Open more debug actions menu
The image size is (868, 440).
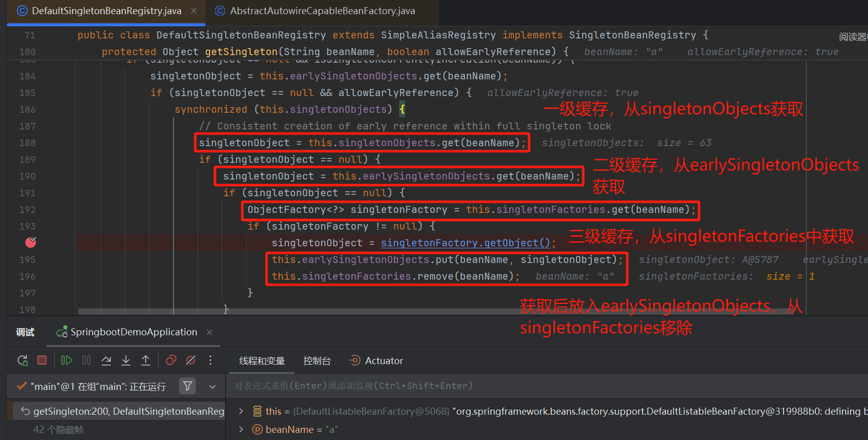click(x=210, y=360)
